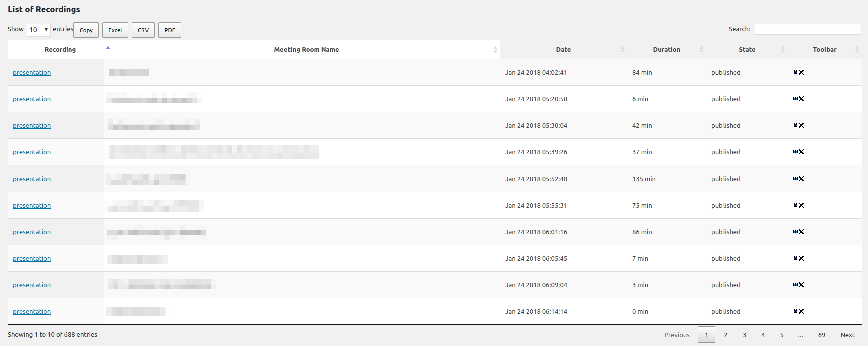Go to pagination page 2
Image resolution: width=868 pixels, height=346 pixels.
(x=726, y=335)
